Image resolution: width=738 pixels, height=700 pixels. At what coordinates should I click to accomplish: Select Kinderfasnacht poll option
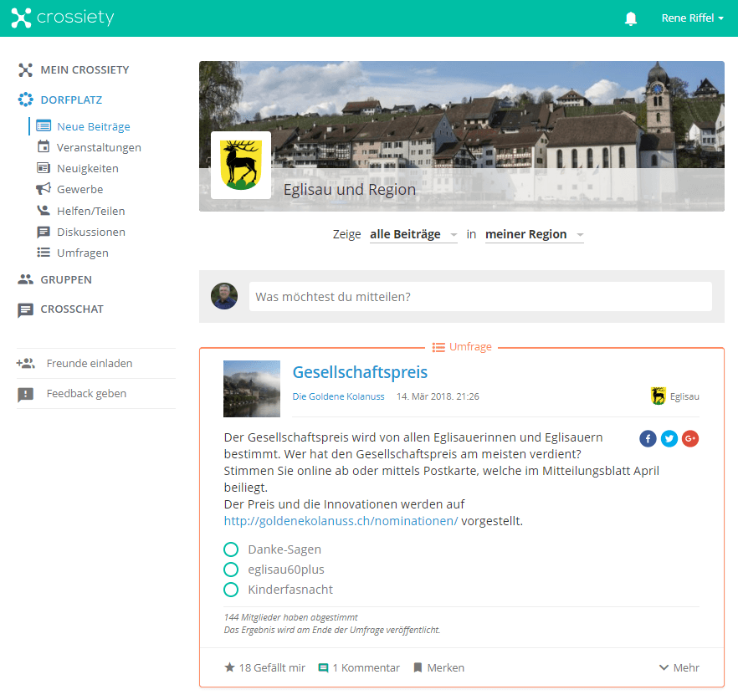pyautogui.click(x=231, y=590)
